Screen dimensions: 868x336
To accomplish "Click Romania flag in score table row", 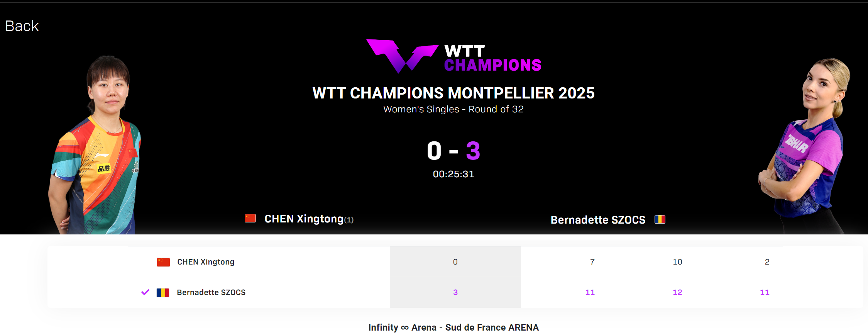I will pos(163,293).
